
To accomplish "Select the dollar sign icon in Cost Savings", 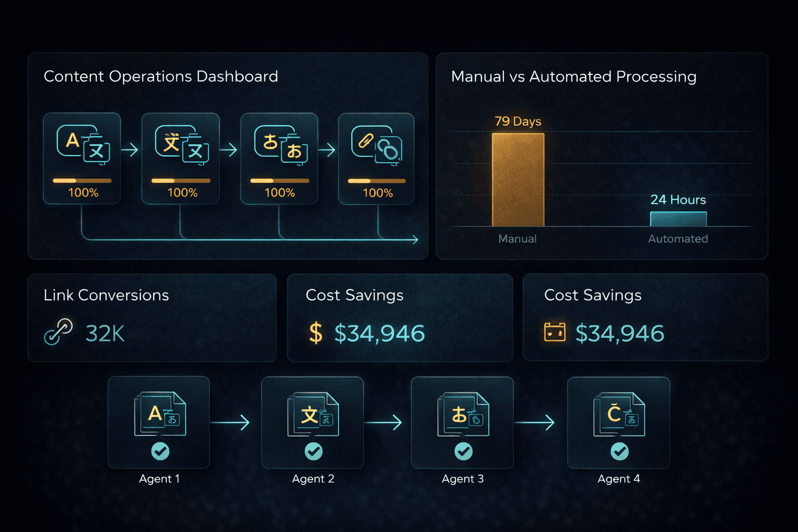I will pyautogui.click(x=316, y=333).
